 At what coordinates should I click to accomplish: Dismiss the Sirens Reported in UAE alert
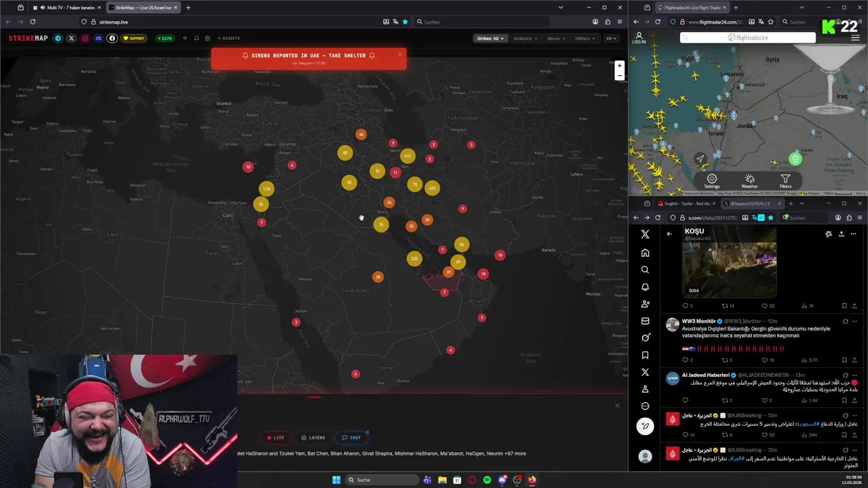(x=399, y=54)
